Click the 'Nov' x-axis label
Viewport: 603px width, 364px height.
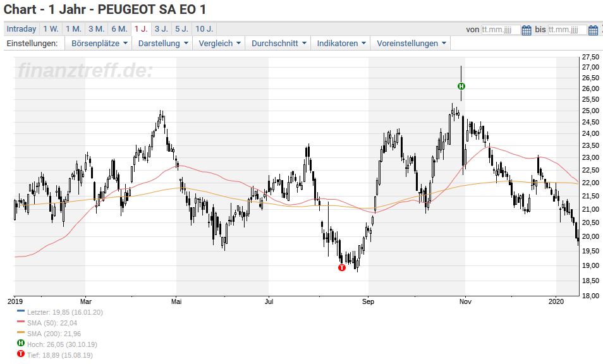tap(465, 301)
